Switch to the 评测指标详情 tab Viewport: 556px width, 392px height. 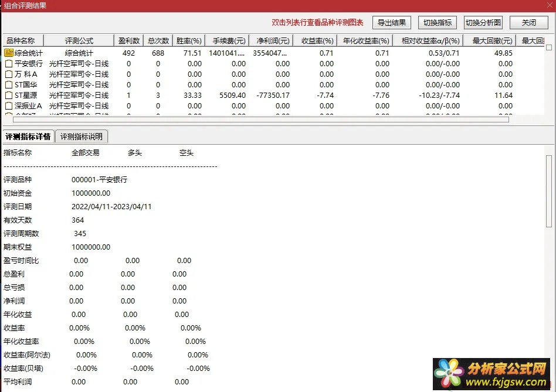coord(28,137)
